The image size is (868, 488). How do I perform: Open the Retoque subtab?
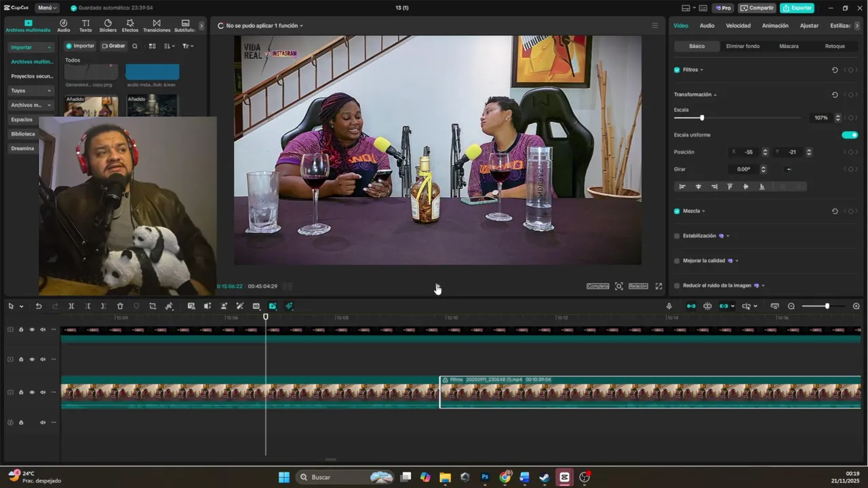pyautogui.click(x=835, y=46)
